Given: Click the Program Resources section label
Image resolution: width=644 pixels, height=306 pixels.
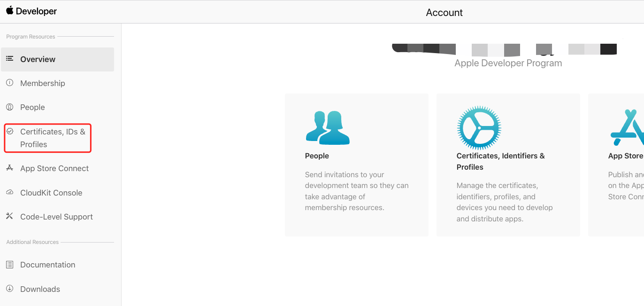Looking at the screenshot, I should pyautogui.click(x=31, y=37).
